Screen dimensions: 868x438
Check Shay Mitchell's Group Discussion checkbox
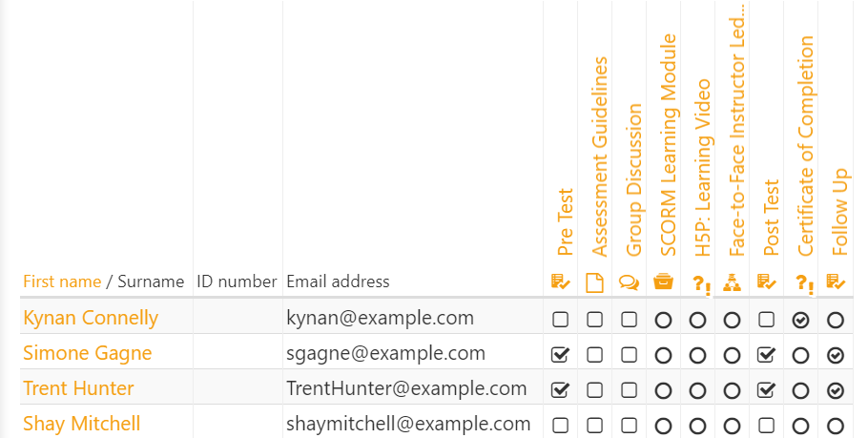pos(629,426)
